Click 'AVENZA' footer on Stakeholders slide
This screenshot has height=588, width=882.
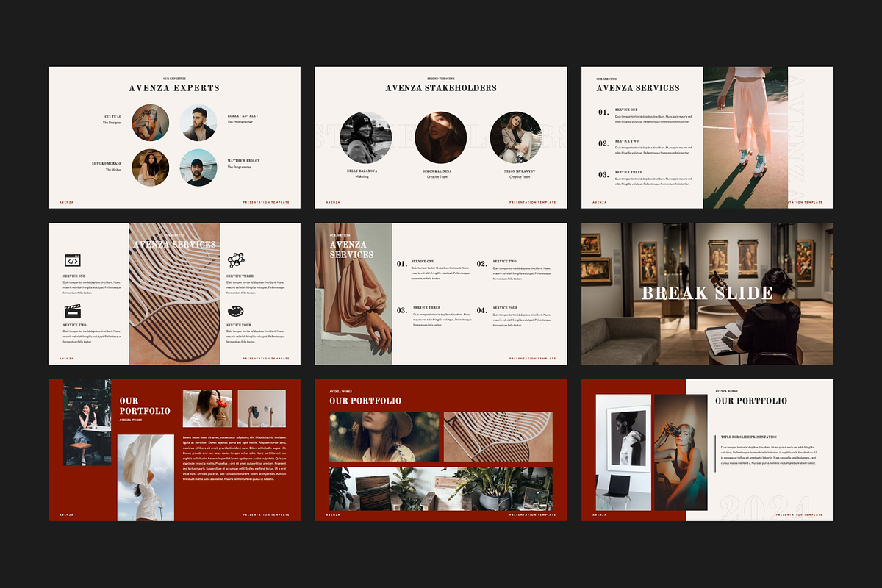[333, 202]
